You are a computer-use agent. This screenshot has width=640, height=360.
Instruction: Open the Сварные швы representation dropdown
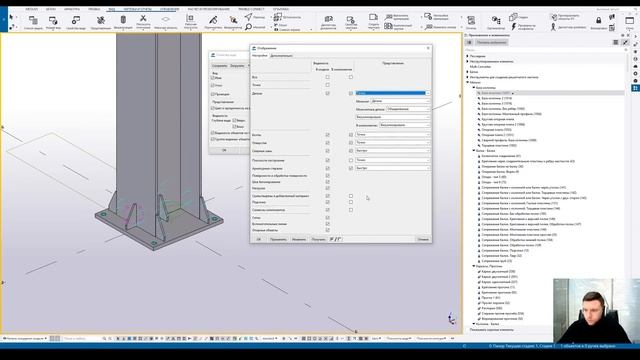(393, 151)
